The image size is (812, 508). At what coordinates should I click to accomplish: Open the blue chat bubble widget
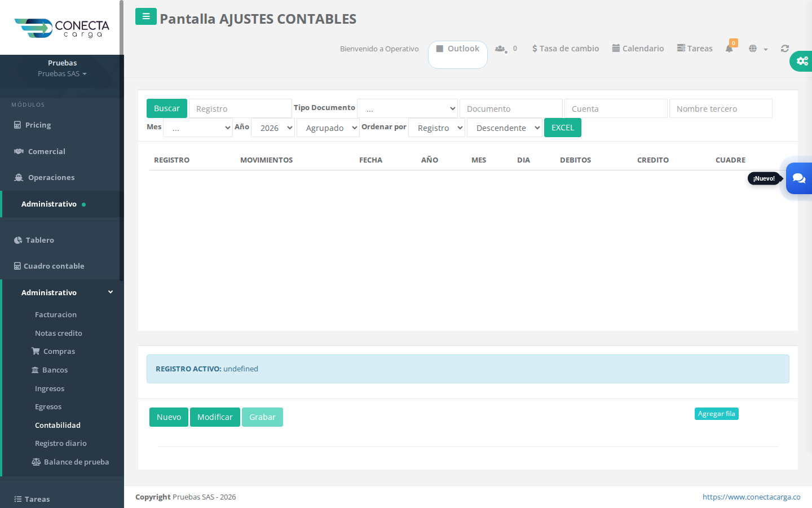click(799, 178)
